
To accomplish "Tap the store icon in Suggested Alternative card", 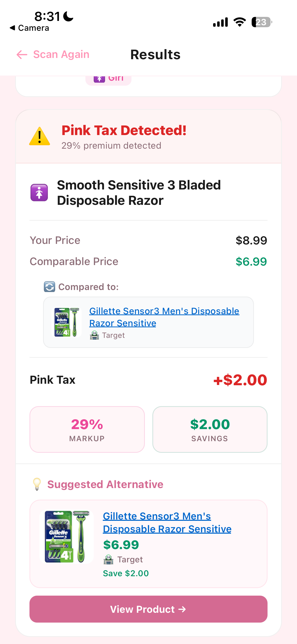I will click(x=108, y=559).
